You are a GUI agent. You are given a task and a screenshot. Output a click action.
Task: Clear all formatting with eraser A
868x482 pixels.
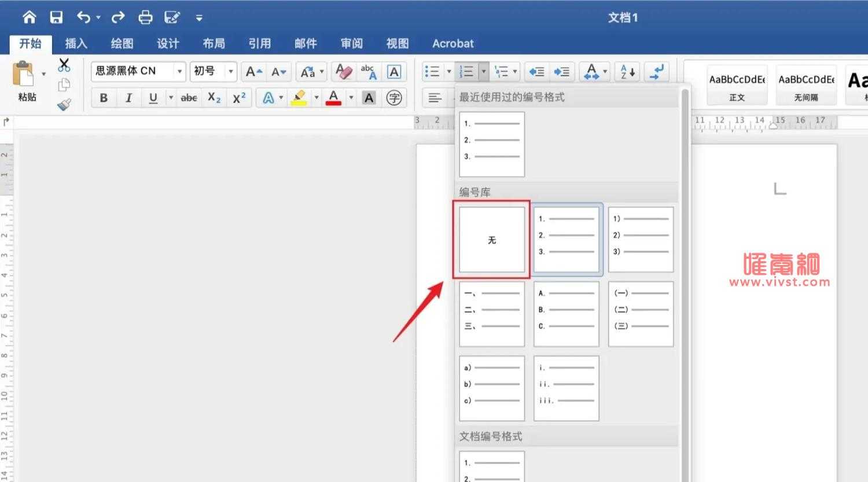tap(344, 72)
